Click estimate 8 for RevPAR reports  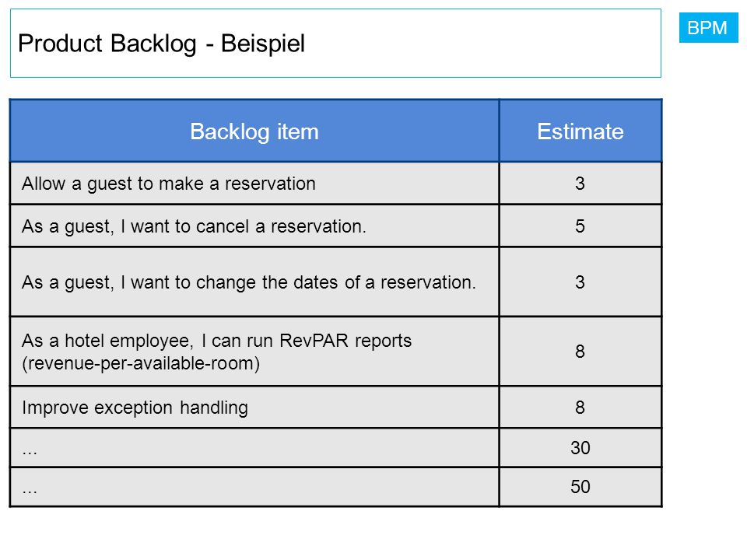click(580, 352)
